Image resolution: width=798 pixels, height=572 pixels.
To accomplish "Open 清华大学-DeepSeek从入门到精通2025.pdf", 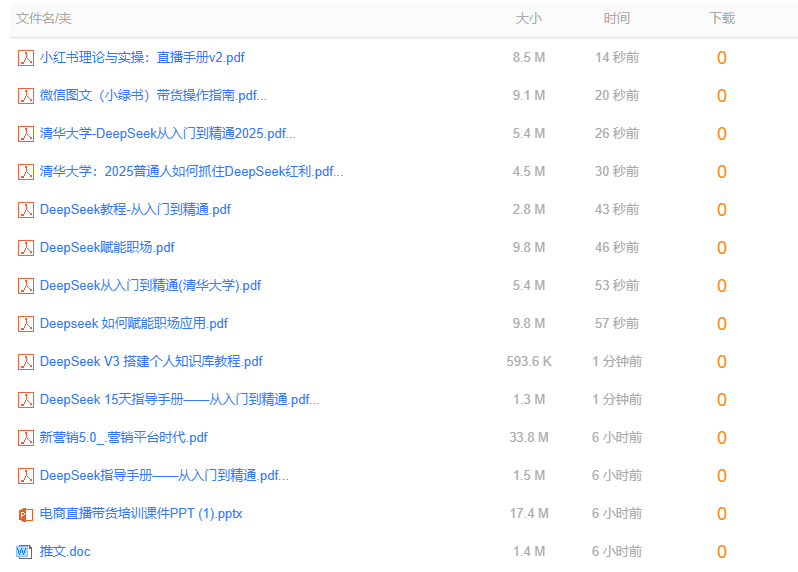I will (167, 133).
